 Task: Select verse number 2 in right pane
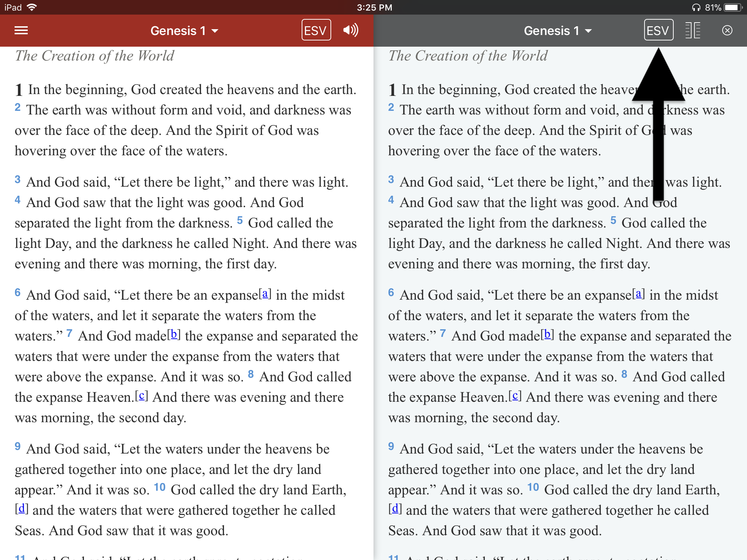(391, 107)
